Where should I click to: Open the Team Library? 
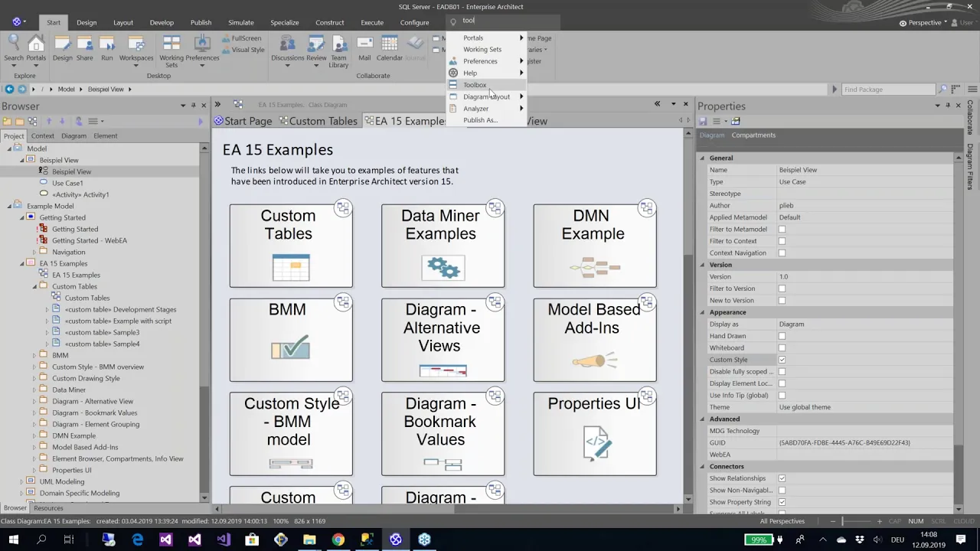click(338, 51)
